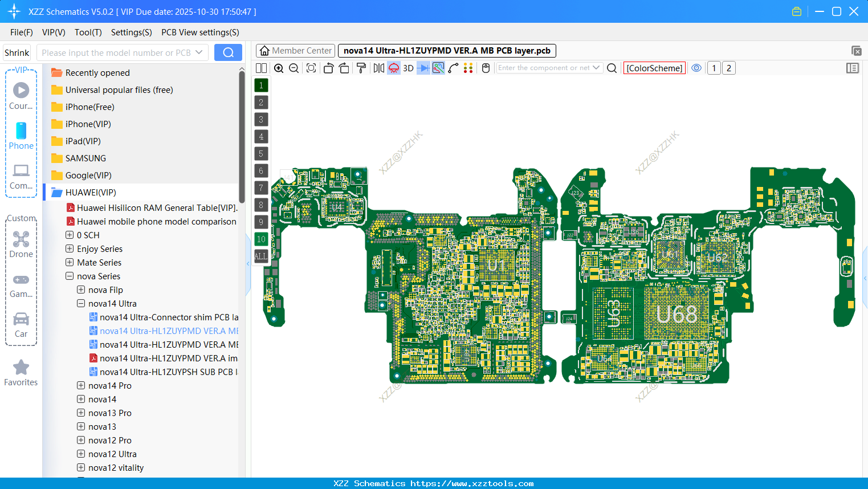Toggle PCB layer 10 button
Image resolution: width=868 pixels, height=489 pixels.
coord(261,239)
